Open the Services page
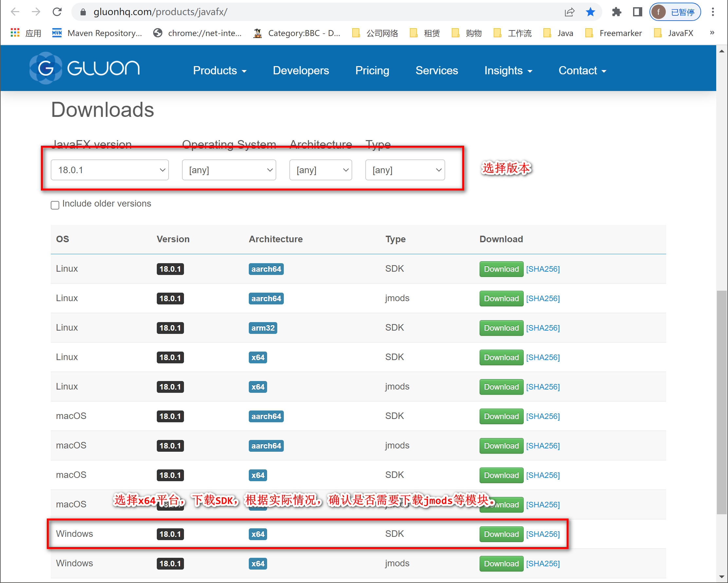 point(437,70)
